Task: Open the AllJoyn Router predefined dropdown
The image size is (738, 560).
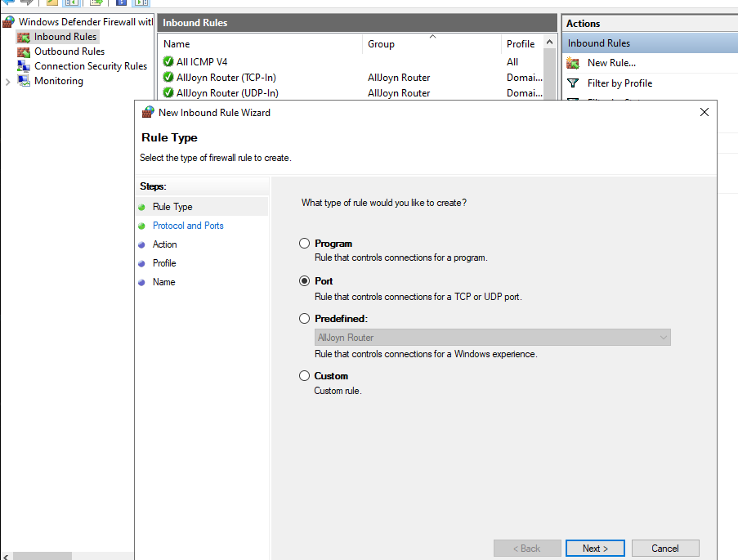Action: tap(492, 337)
